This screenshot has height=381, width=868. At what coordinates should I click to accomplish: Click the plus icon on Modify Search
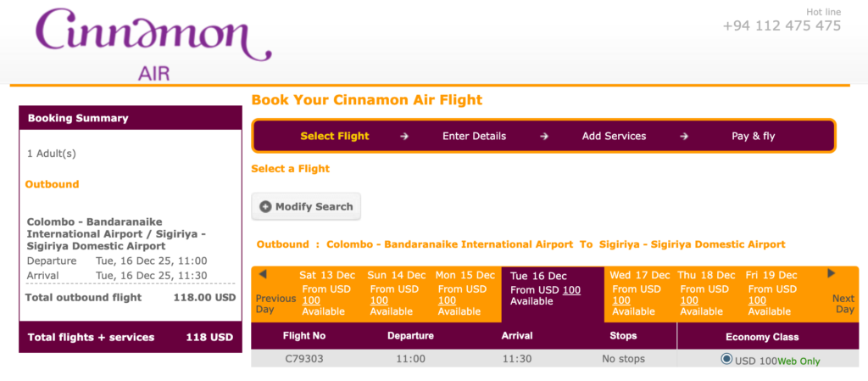(265, 206)
